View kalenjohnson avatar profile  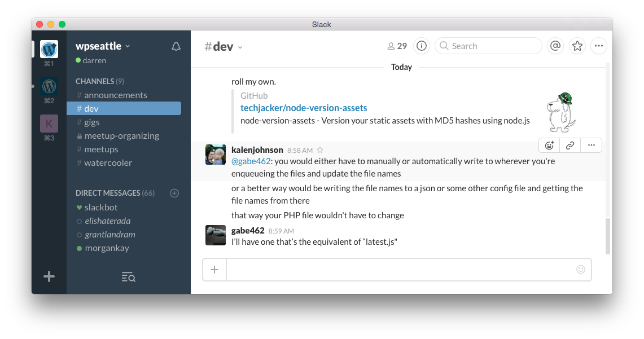pos(216,155)
